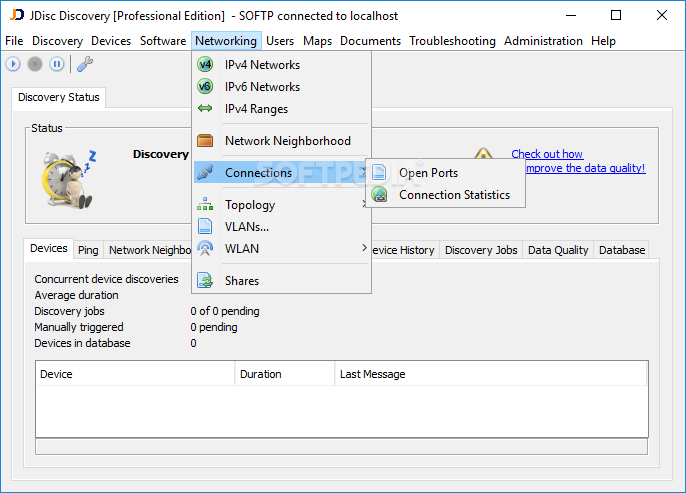Choose Shares from the Networking menu
Image resolution: width=686 pixels, height=493 pixels.
point(282,280)
